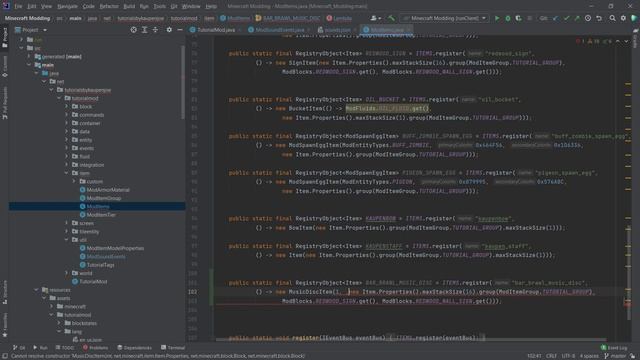Open Project panel options gear
This screenshot has width=640, height=360.
169,30
